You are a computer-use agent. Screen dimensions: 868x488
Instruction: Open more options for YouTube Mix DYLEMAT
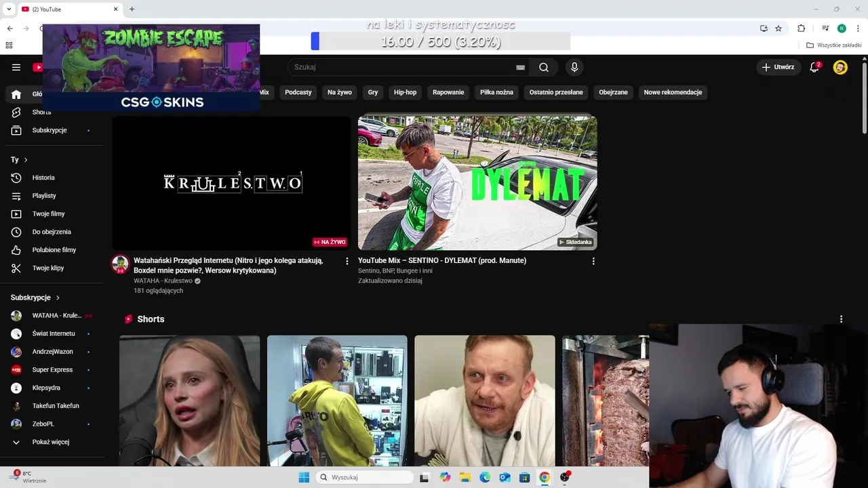(593, 261)
